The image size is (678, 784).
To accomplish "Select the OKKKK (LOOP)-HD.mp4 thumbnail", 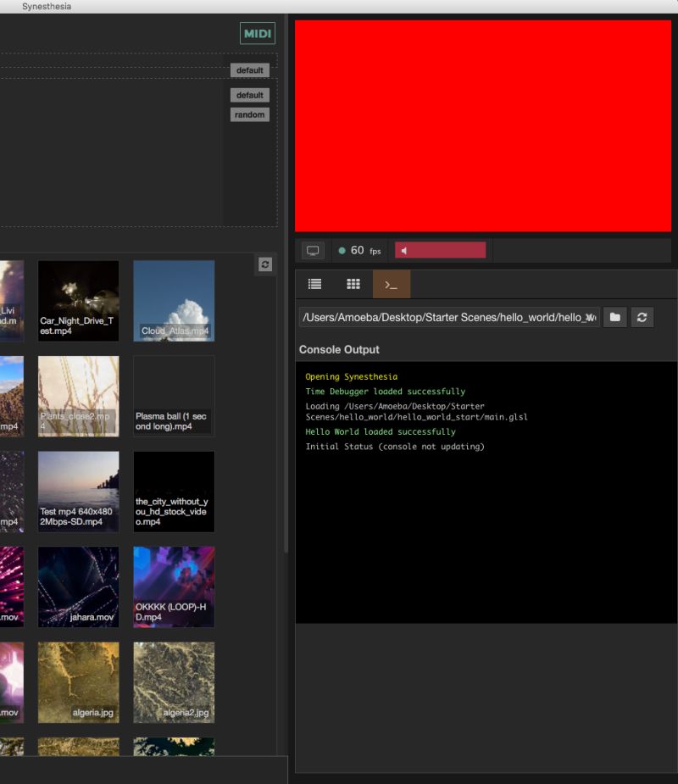I will (x=174, y=587).
